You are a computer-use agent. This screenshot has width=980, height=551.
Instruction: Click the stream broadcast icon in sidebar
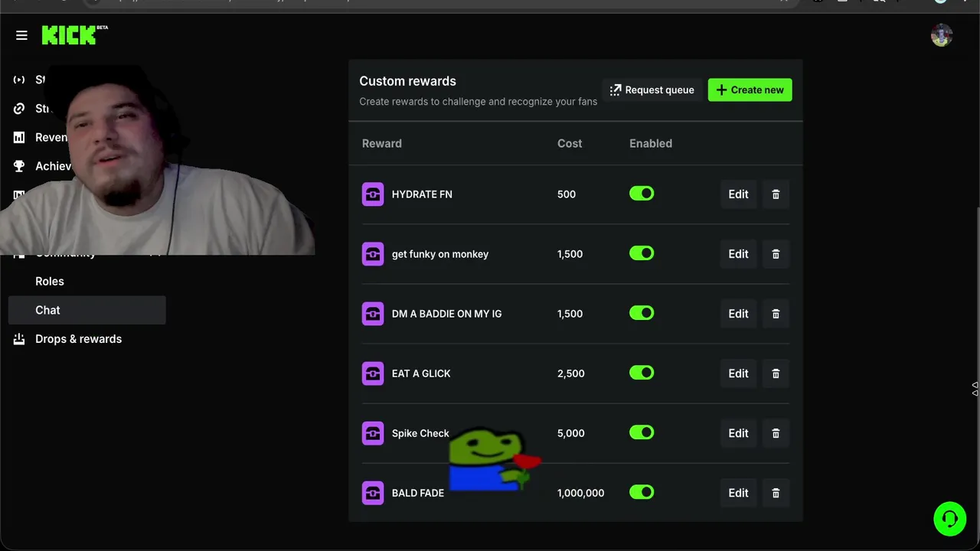(19, 80)
